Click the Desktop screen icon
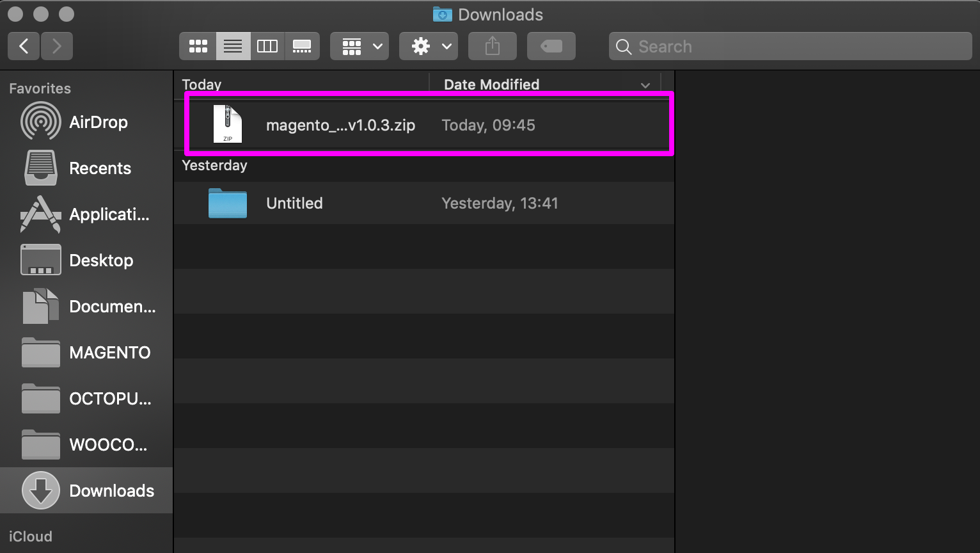 tap(41, 260)
